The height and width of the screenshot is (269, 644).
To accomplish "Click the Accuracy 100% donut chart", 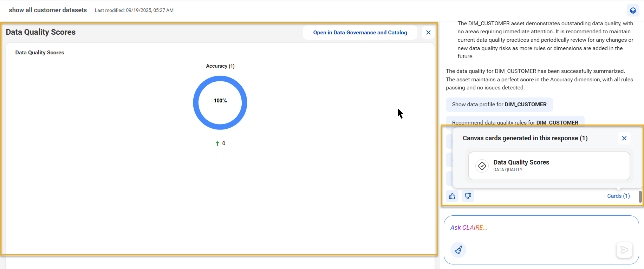I will [220, 103].
